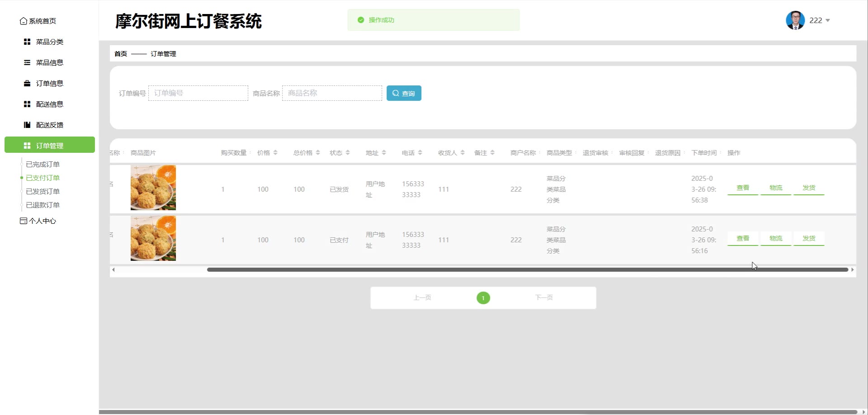The width and height of the screenshot is (868, 415).
Task: Sort table by 价格 column arrows
Action: pos(275,153)
